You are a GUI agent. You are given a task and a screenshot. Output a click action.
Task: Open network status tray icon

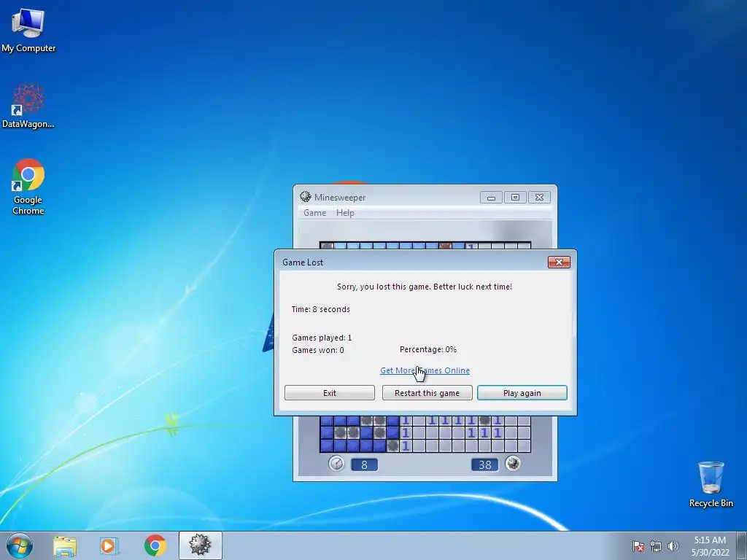[656, 546]
